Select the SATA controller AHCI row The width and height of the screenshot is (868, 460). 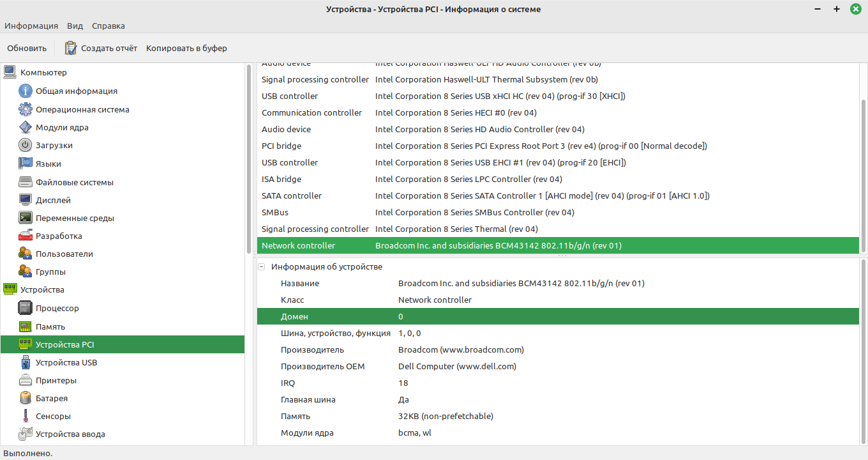[558, 195]
